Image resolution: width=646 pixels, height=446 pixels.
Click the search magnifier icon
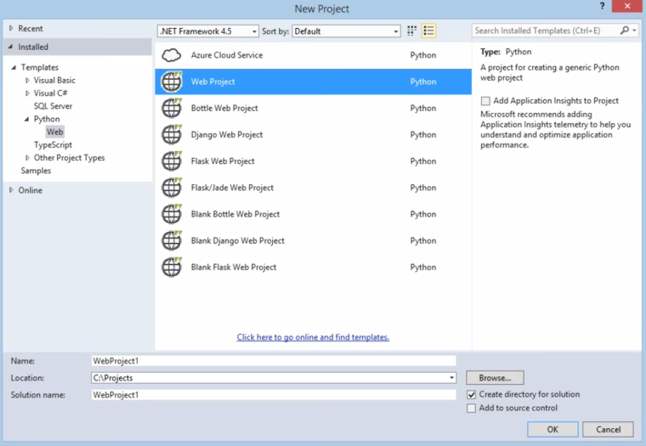tap(624, 30)
